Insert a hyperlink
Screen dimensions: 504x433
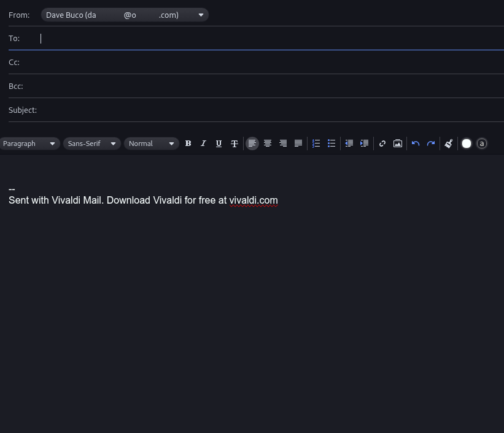(x=382, y=144)
